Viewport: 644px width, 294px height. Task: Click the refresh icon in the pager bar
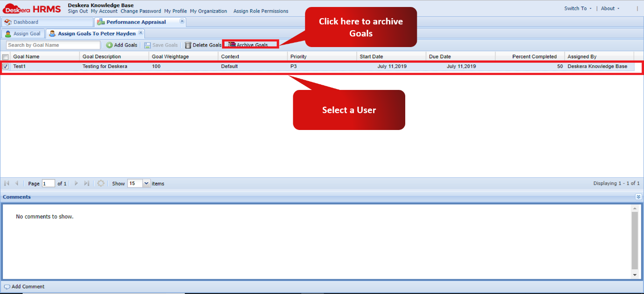click(x=101, y=183)
